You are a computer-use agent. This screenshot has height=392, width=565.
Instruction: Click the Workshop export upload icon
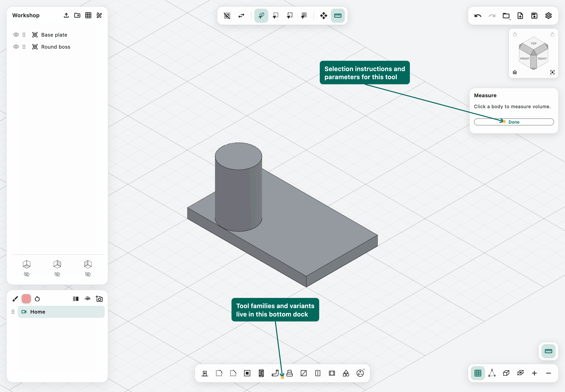point(66,15)
